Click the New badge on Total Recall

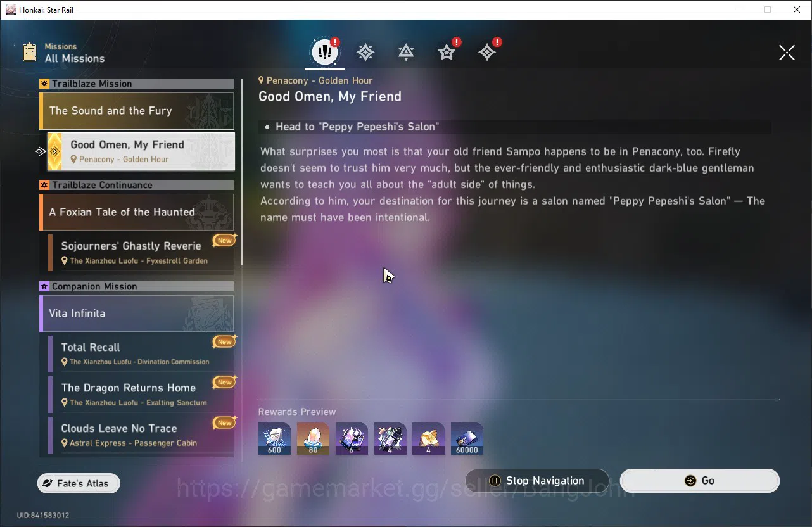click(224, 342)
